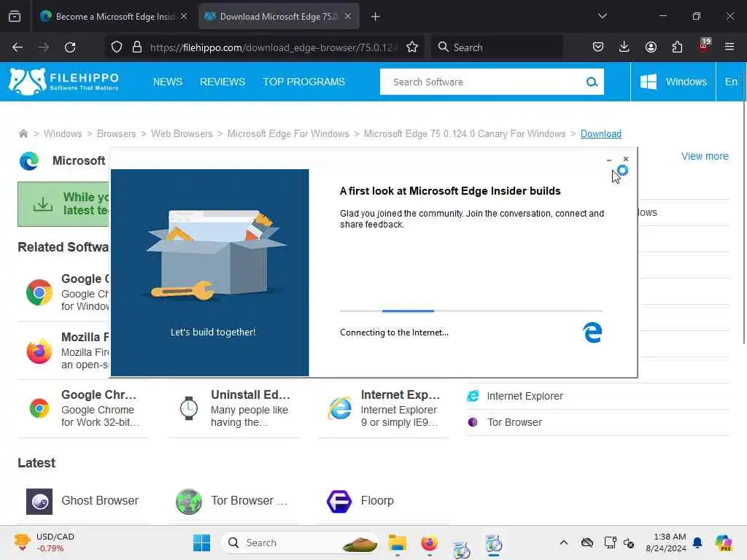Click the taskbar Search box
The image size is (747, 560).
300,542
